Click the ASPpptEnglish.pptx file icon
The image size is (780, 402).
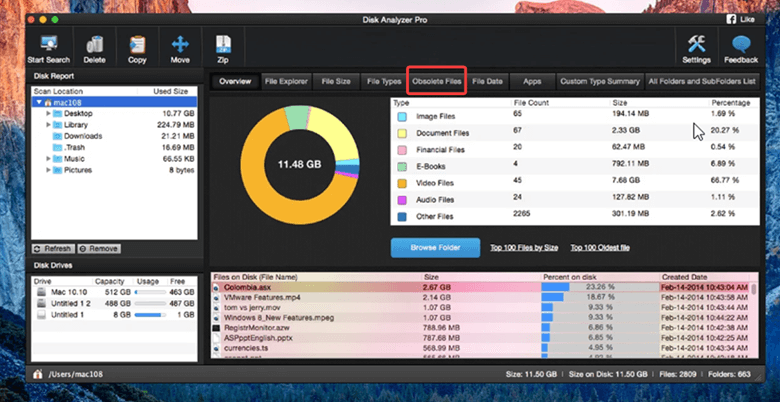coord(216,338)
